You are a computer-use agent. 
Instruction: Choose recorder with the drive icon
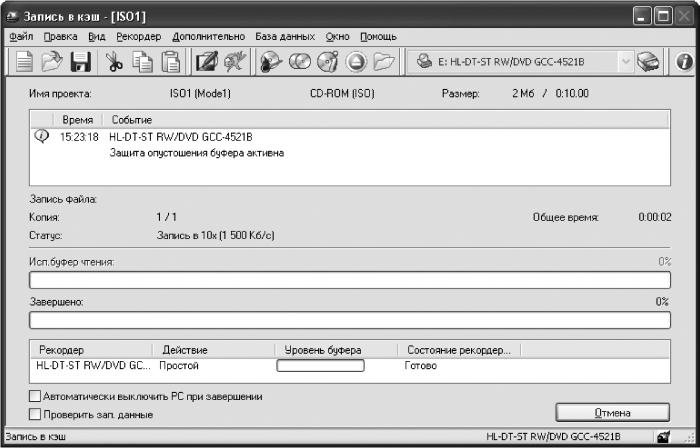648,62
